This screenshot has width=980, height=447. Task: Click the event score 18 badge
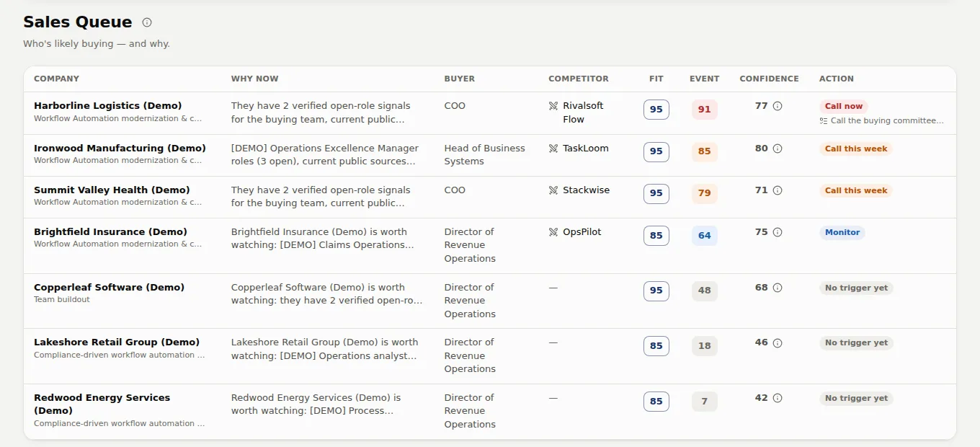pyautogui.click(x=704, y=346)
